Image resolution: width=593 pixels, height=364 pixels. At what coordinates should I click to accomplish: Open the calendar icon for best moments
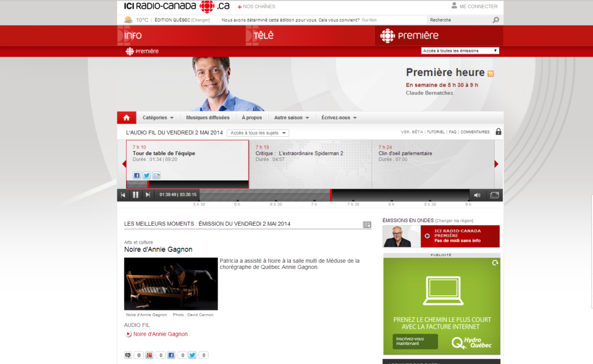(367, 225)
